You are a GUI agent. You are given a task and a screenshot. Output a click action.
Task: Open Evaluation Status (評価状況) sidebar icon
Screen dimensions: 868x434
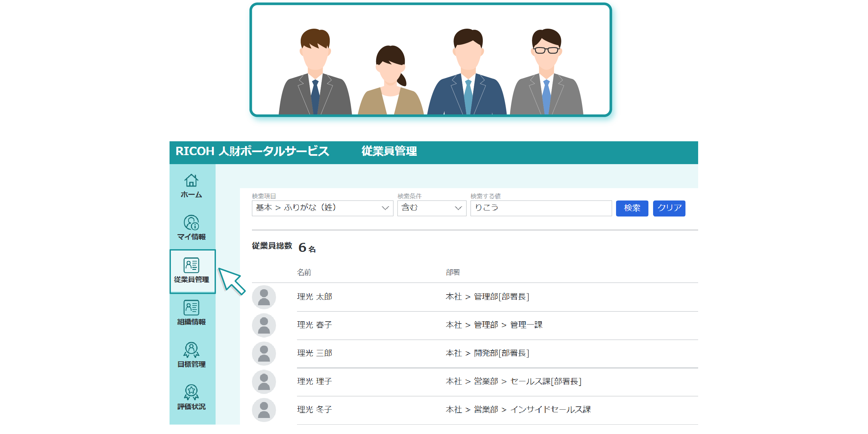coord(191,397)
